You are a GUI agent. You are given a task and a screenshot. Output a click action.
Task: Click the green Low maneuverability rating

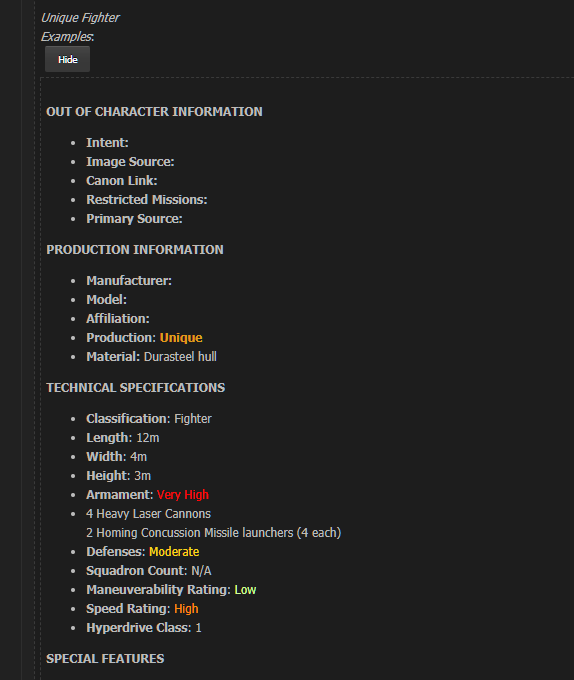(x=245, y=590)
